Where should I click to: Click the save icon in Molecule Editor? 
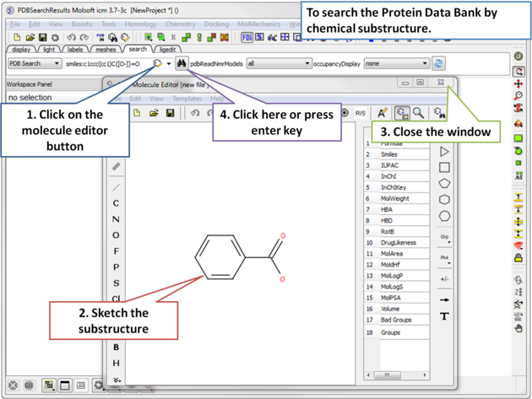[170, 113]
